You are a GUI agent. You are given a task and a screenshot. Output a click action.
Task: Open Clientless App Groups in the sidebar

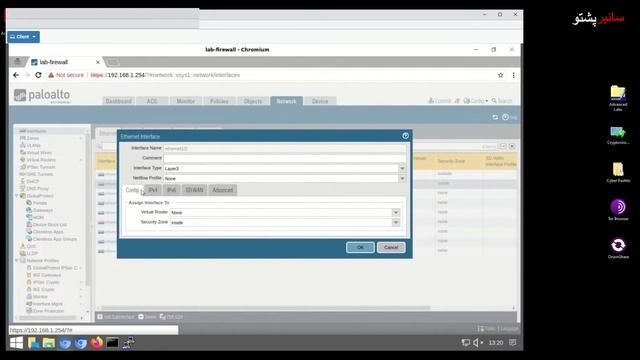point(55,239)
